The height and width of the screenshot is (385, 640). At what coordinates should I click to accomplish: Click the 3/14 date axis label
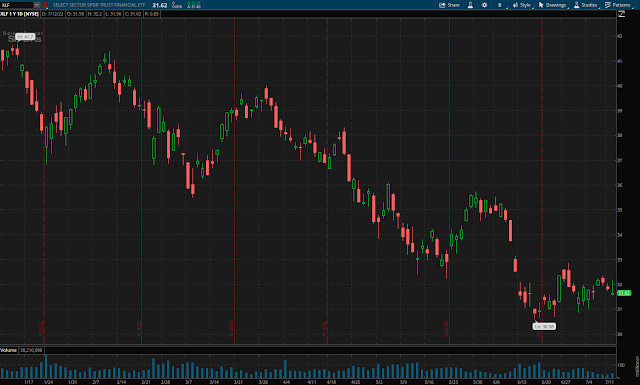click(214, 382)
